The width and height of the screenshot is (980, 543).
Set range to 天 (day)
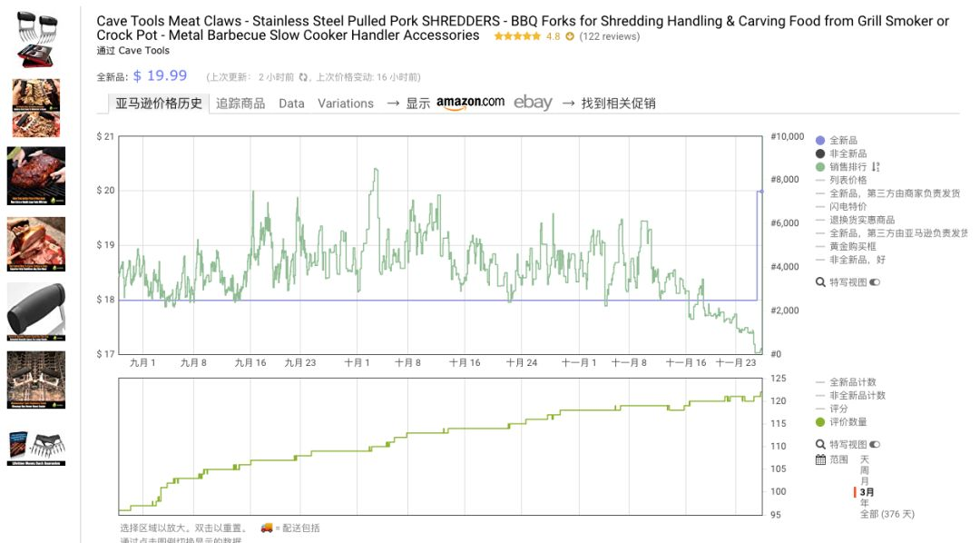865,459
